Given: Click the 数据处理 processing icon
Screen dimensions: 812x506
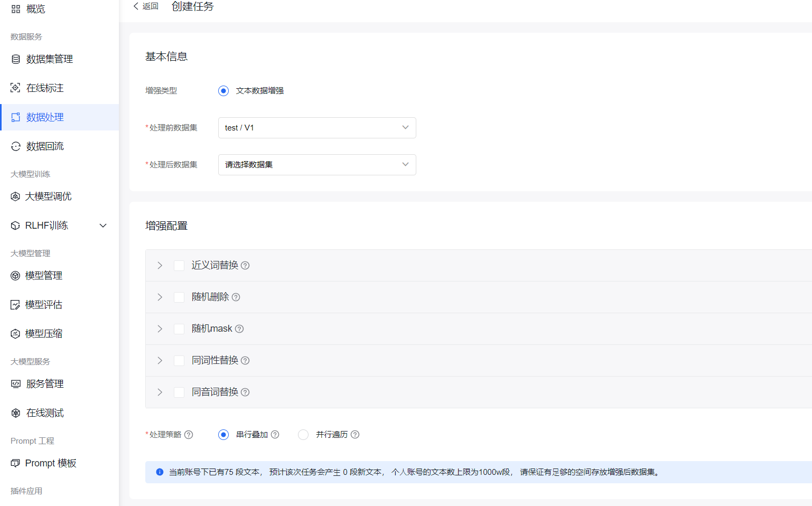Looking at the screenshot, I should coord(16,117).
